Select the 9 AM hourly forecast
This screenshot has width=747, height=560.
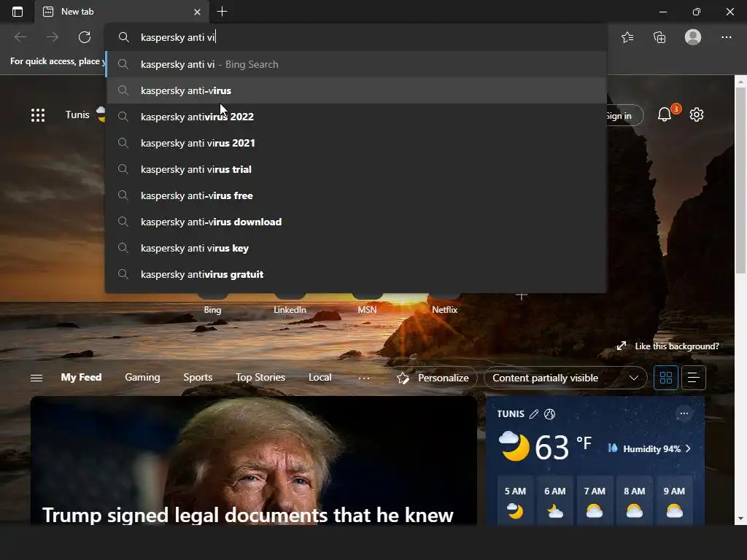click(x=674, y=500)
